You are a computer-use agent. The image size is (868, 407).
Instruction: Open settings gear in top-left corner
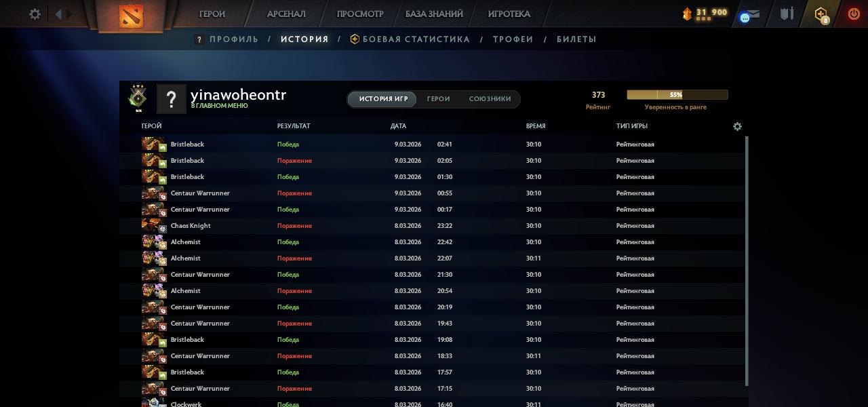pos(35,14)
